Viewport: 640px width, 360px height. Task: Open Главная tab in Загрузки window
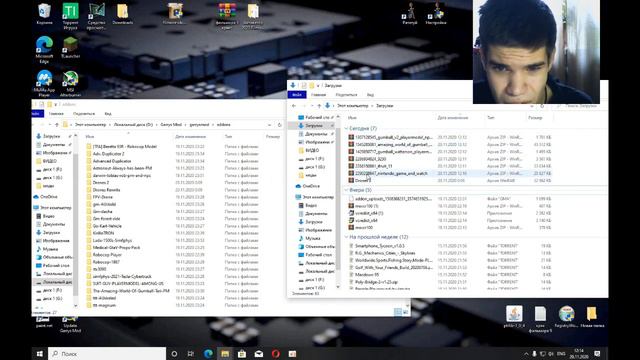318,95
